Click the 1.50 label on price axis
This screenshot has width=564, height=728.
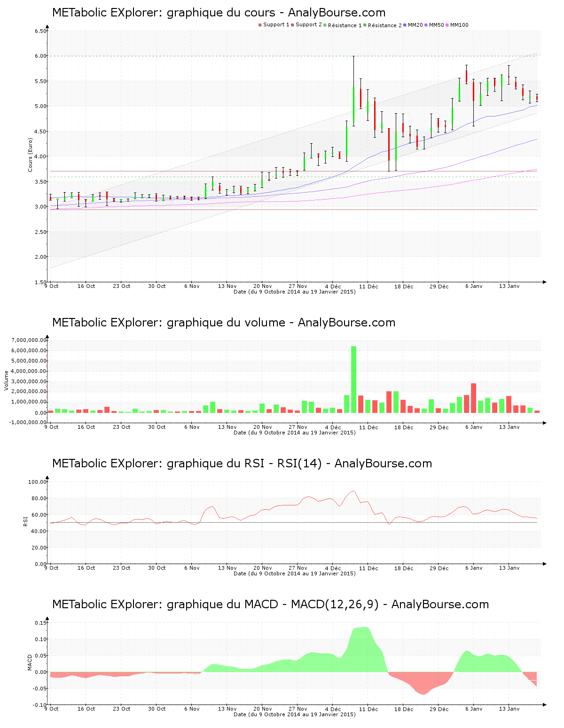40,282
